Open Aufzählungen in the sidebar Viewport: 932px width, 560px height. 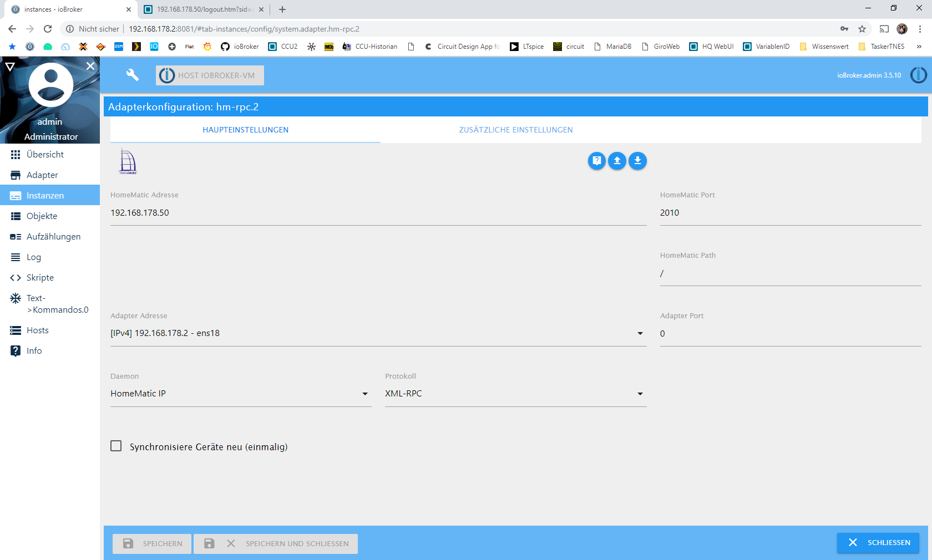[x=50, y=236]
